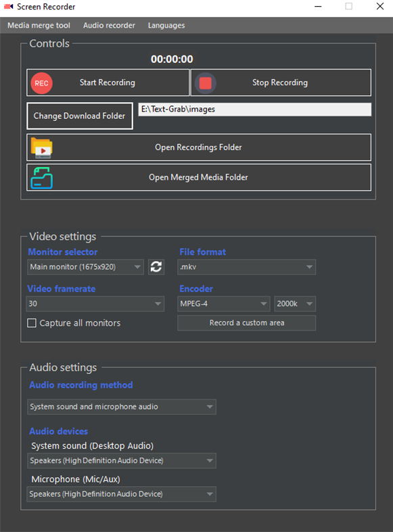
Task: Open the Monitor selector dropdown
Action: pos(85,267)
